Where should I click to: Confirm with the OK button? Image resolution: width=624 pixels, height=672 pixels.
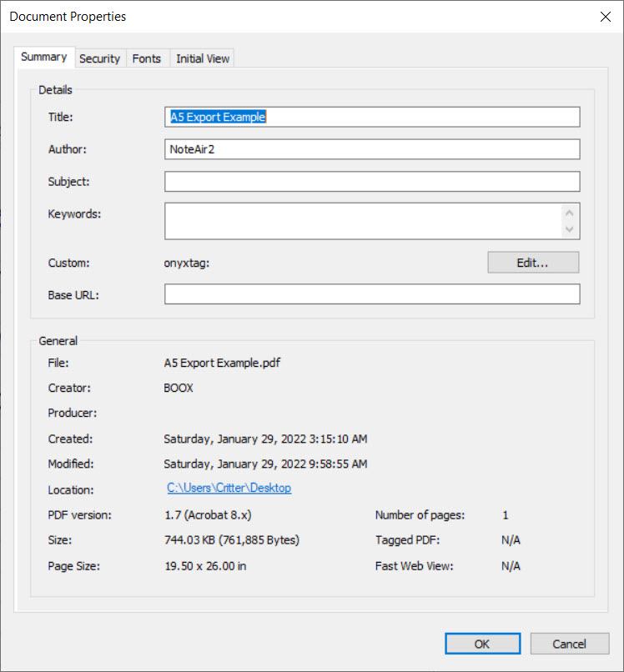[482, 644]
